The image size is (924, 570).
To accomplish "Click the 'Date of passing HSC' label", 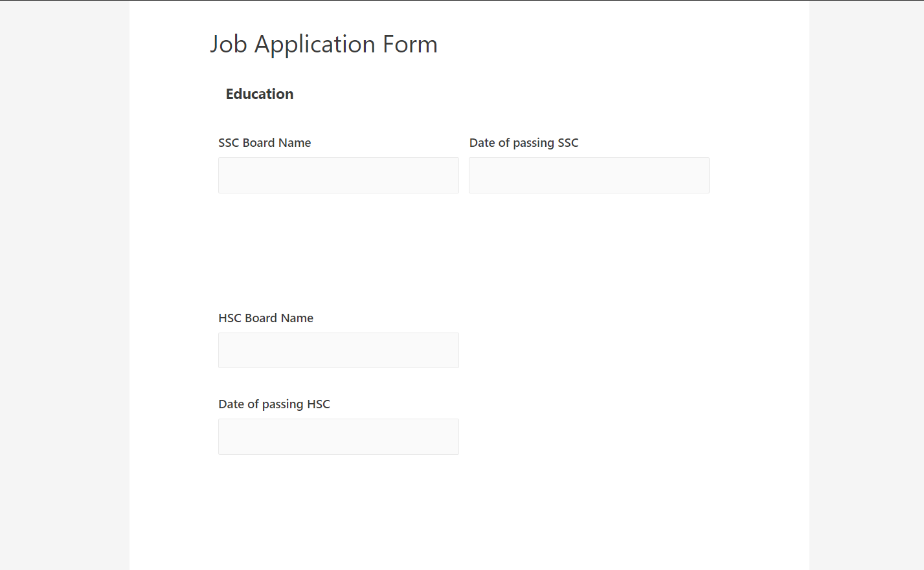I will [274, 404].
